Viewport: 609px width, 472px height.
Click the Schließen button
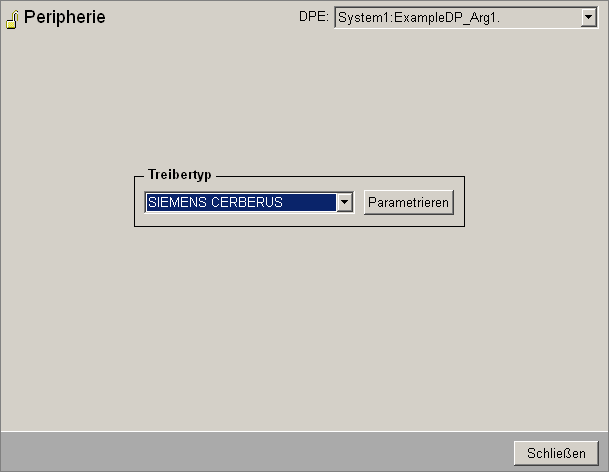pos(556,453)
